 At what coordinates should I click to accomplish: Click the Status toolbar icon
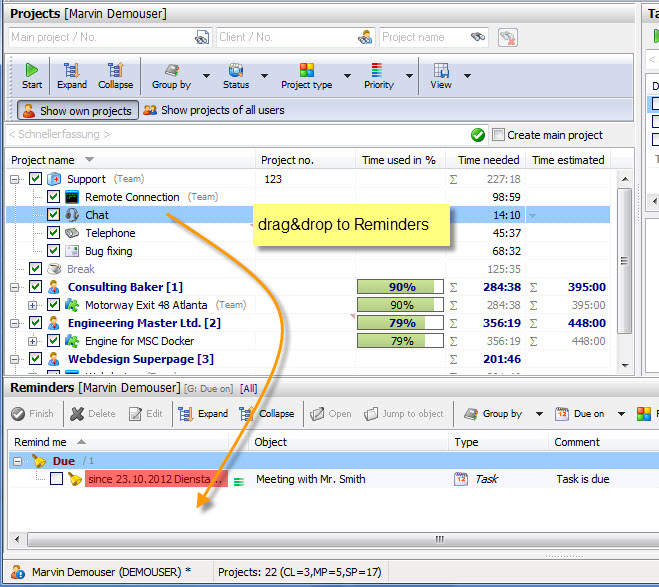[x=236, y=71]
